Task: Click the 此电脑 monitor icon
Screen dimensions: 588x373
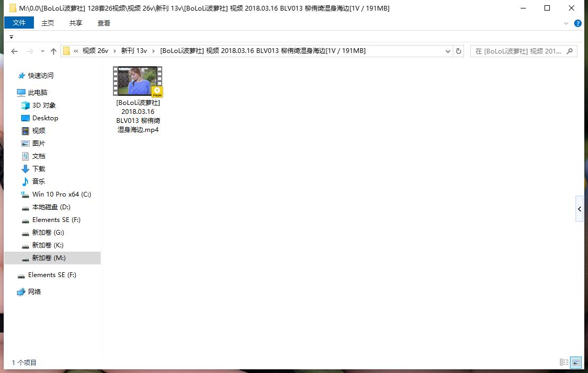Action: point(21,92)
